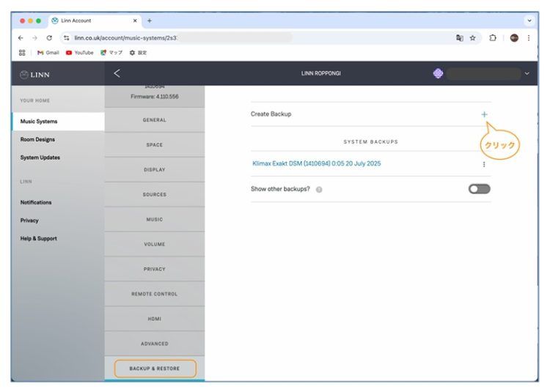Image resolution: width=550 pixels, height=392 pixels.
Task: Go back with the header chevron arrow
Action: [x=117, y=73]
